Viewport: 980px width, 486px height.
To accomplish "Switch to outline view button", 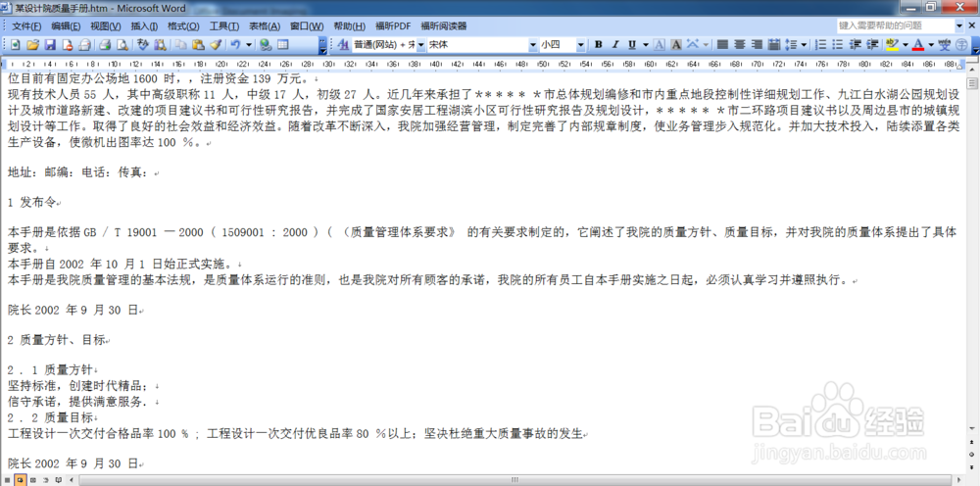I will point(46,480).
